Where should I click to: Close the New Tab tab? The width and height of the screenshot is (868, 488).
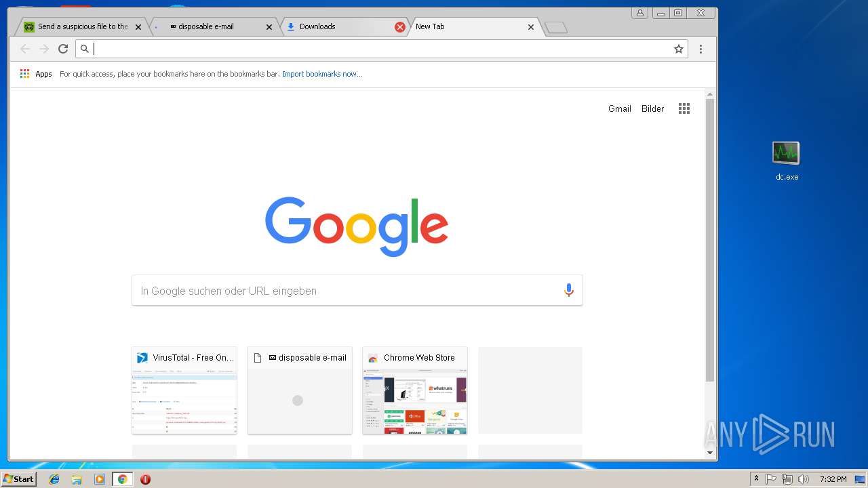[x=530, y=27]
